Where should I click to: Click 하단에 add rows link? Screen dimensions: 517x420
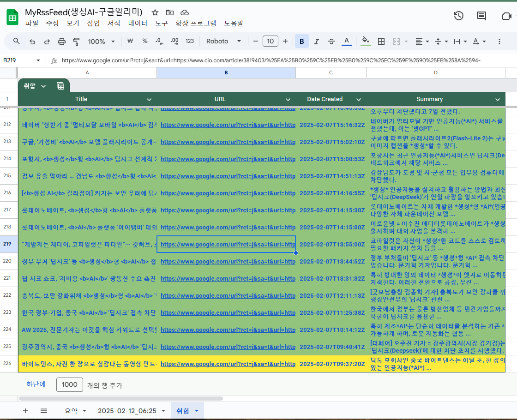coord(36,384)
